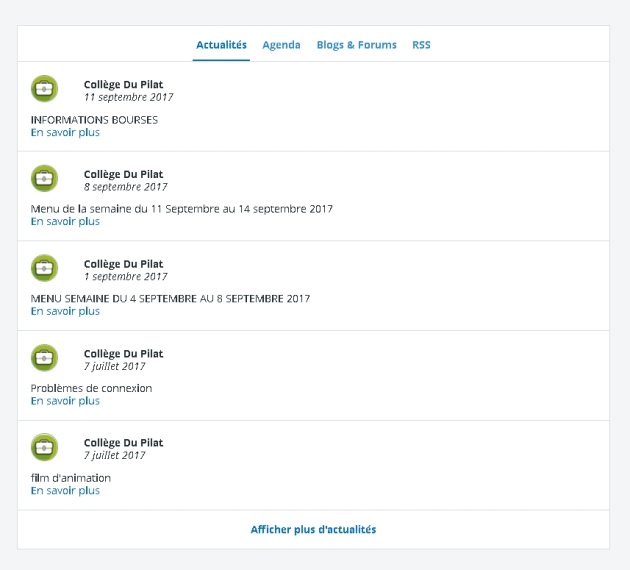Image resolution: width=630 pixels, height=570 pixels.
Task: Open En savoir plus under INFORMATIONS BOURSES
Action: click(65, 132)
